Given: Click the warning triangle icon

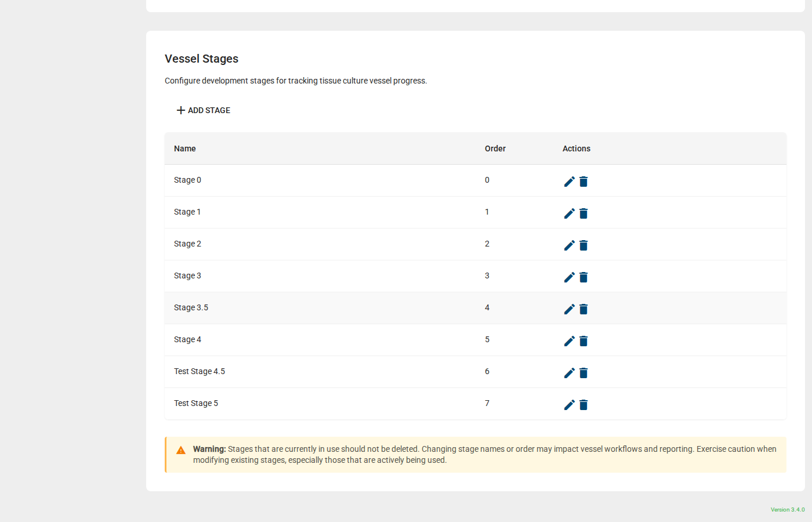Looking at the screenshot, I should [x=180, y=448].
